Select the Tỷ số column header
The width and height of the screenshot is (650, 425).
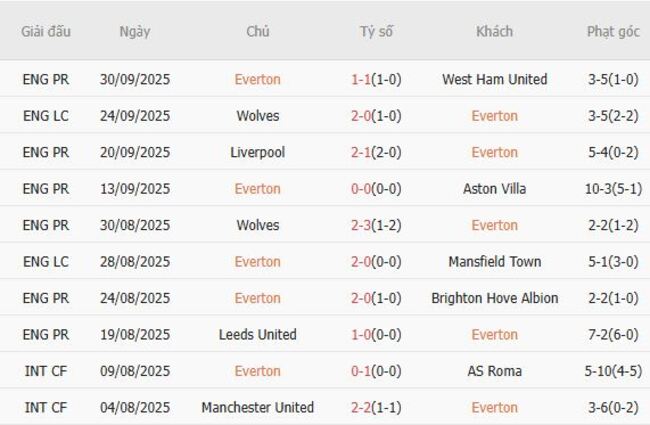[376, 31]
